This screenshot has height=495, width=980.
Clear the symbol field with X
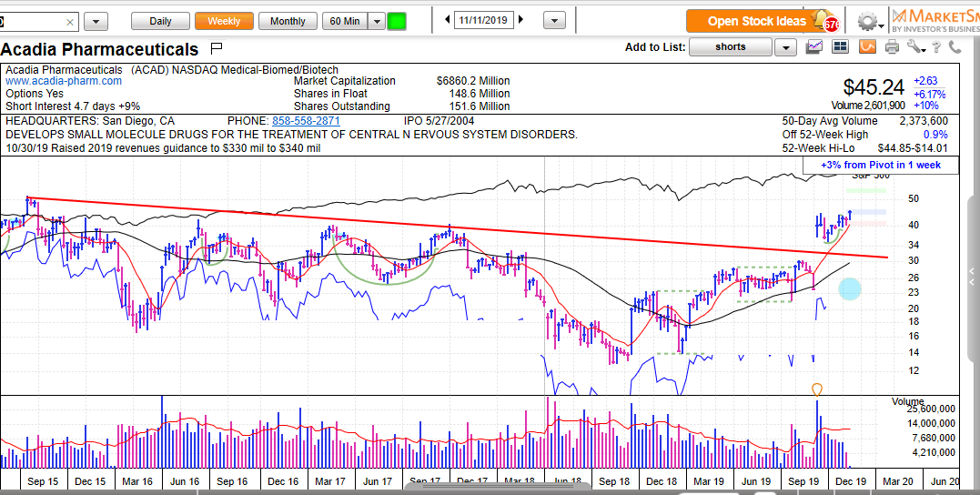[x=70, y=22]
